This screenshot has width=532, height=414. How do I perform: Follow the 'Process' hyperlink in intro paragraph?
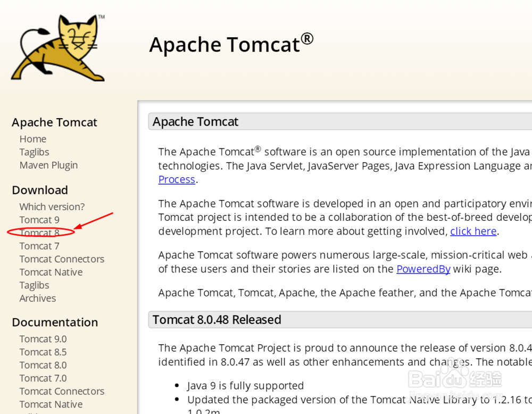point(177,179)
